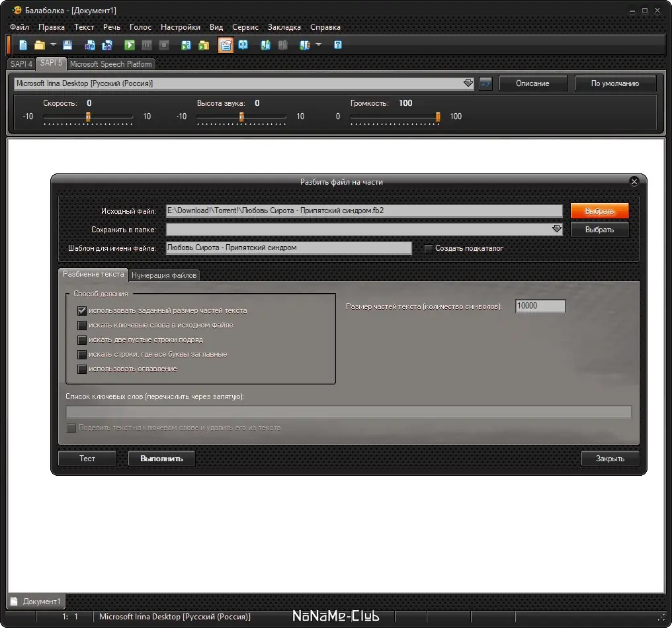Image resolution: width=672 pixels, height=628 pixels.
Task: Click the Balabolka app icon in title bar
Action: click(17, 10)
